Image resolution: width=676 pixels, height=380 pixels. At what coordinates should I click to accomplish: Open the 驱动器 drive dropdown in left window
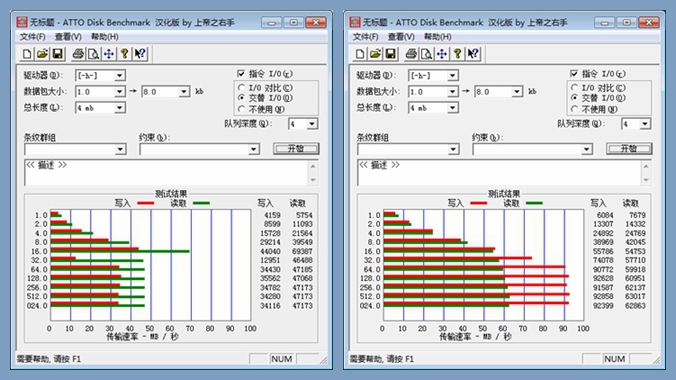tap(119, 75)
